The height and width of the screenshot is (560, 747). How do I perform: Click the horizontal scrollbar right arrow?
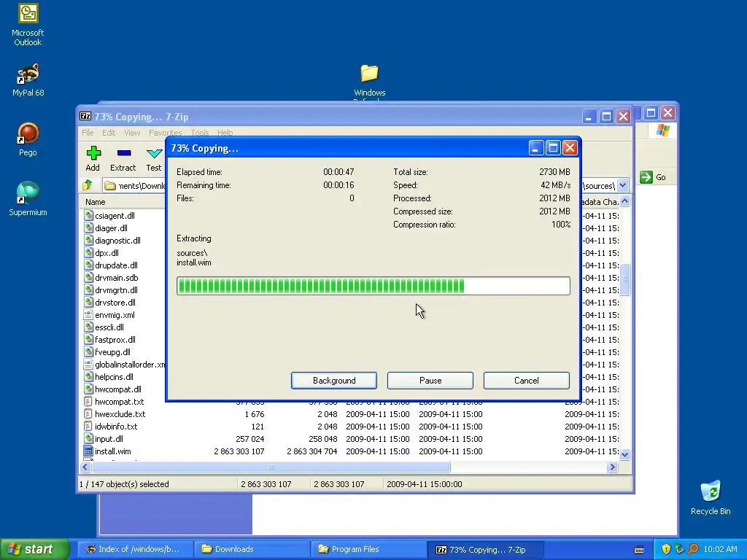point(613,467)
